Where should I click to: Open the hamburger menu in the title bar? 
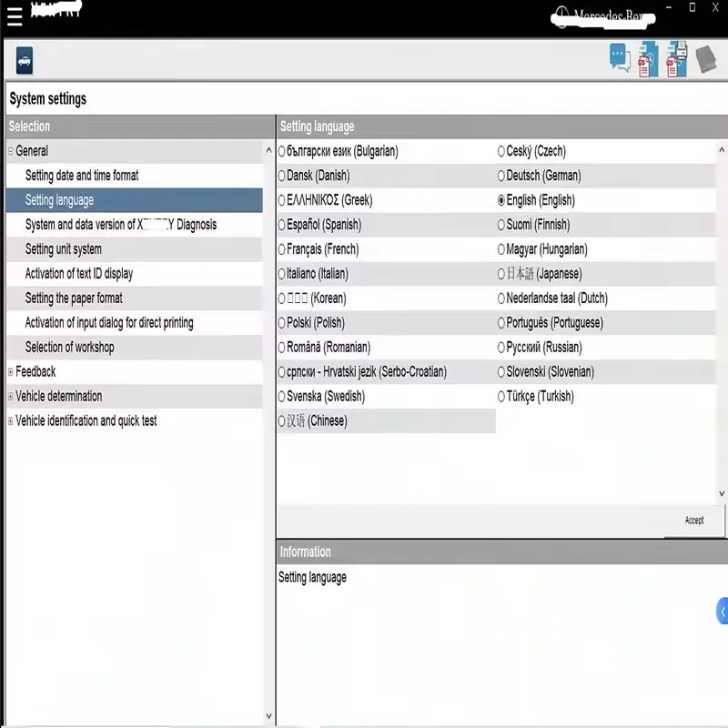(15, 15)
